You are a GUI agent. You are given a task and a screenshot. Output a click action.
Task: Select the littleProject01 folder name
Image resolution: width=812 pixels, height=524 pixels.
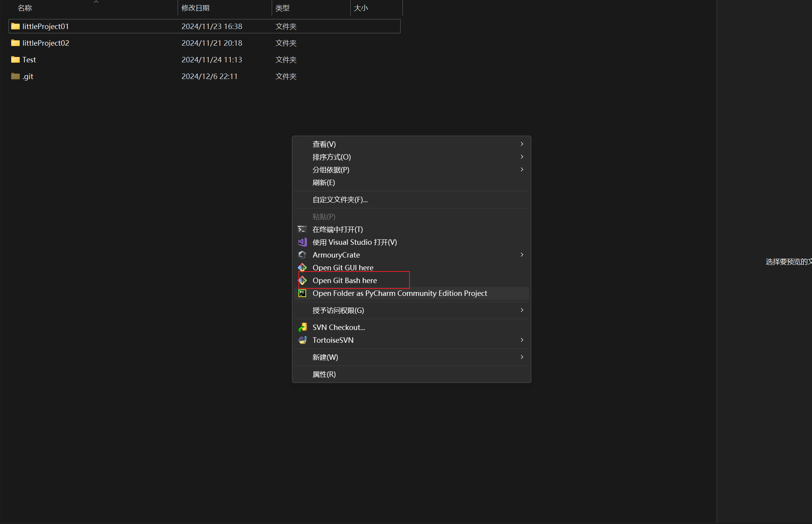pyautogui.click(x=45, y=26)
